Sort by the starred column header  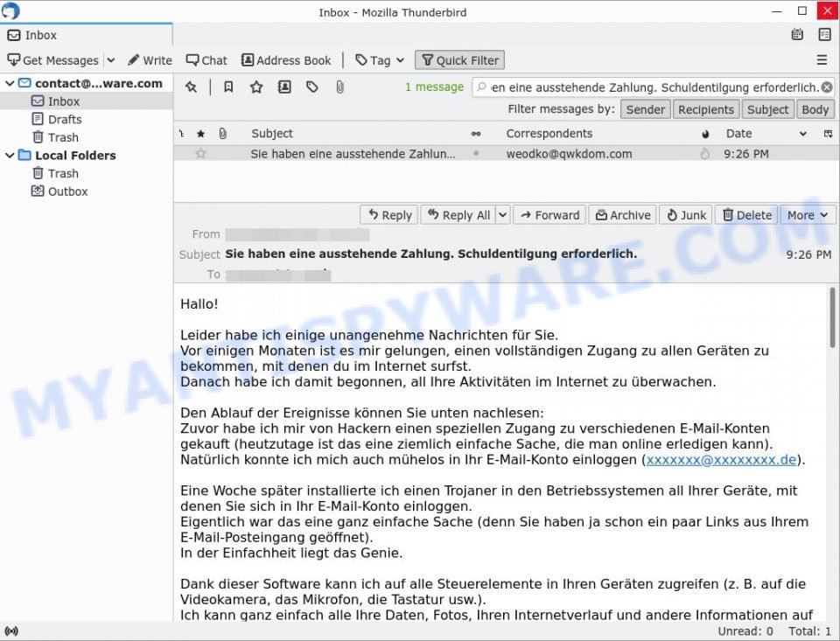pyautogui.click(x=201, y=133)
